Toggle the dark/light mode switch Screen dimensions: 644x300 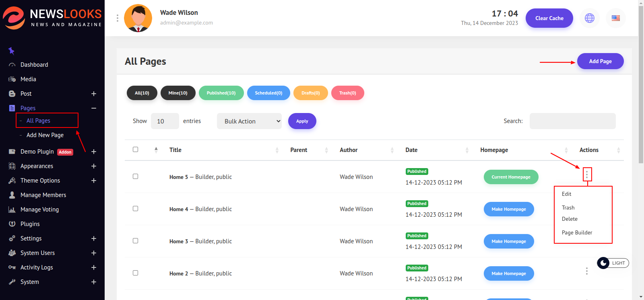tap(613, 263)
